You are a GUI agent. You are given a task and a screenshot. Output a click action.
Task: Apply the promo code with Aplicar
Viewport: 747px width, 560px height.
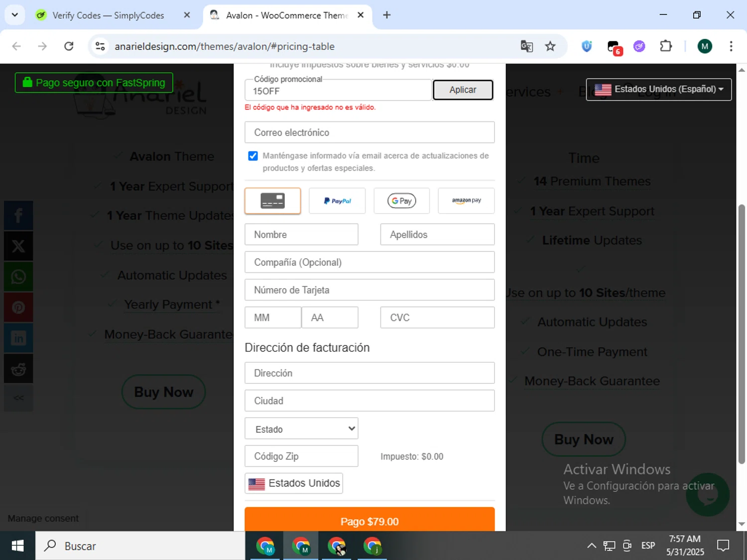point(463,90)
